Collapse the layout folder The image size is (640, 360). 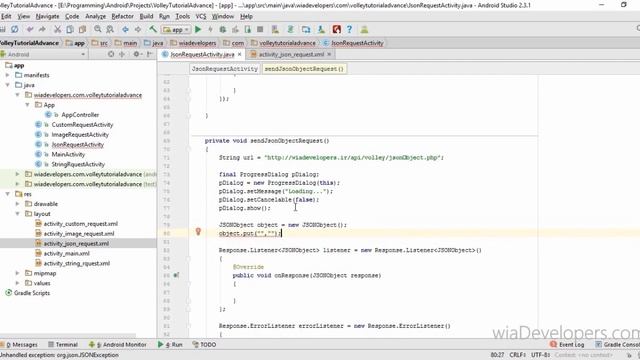coord(18,213)
